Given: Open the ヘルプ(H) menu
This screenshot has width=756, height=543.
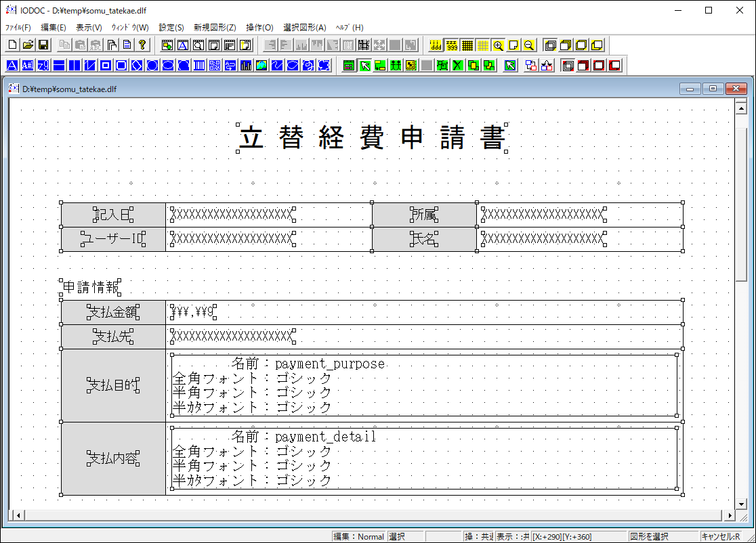Looking at the screenshot, I should click(x=350, y=28).
